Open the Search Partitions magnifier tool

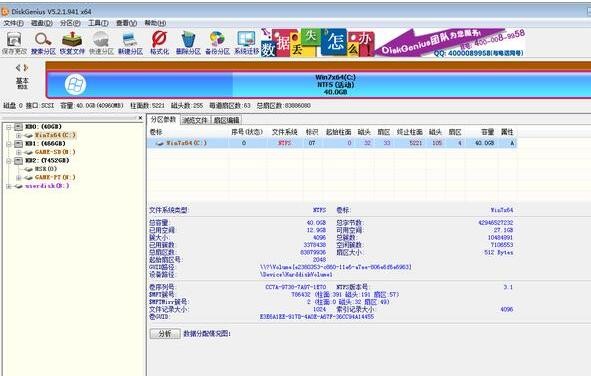(x=43, y=43)
